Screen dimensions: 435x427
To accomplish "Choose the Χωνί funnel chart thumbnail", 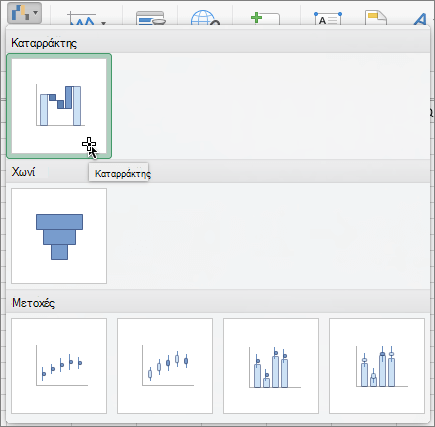I will tap(59, 236).
